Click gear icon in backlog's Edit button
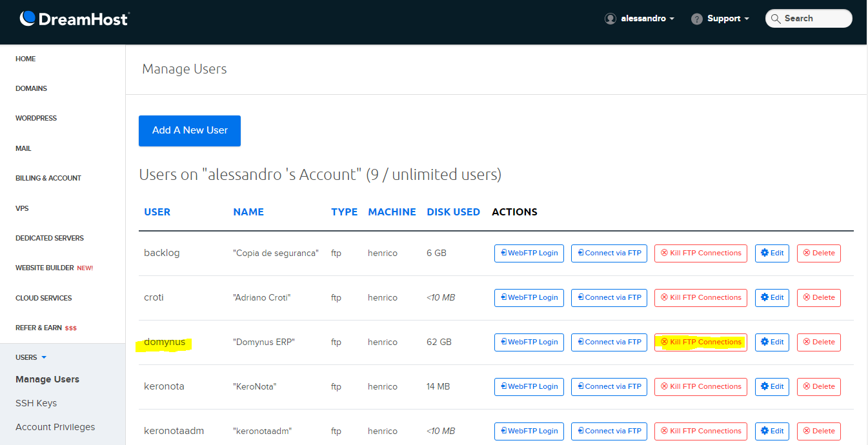 click(x=765, y=253)
